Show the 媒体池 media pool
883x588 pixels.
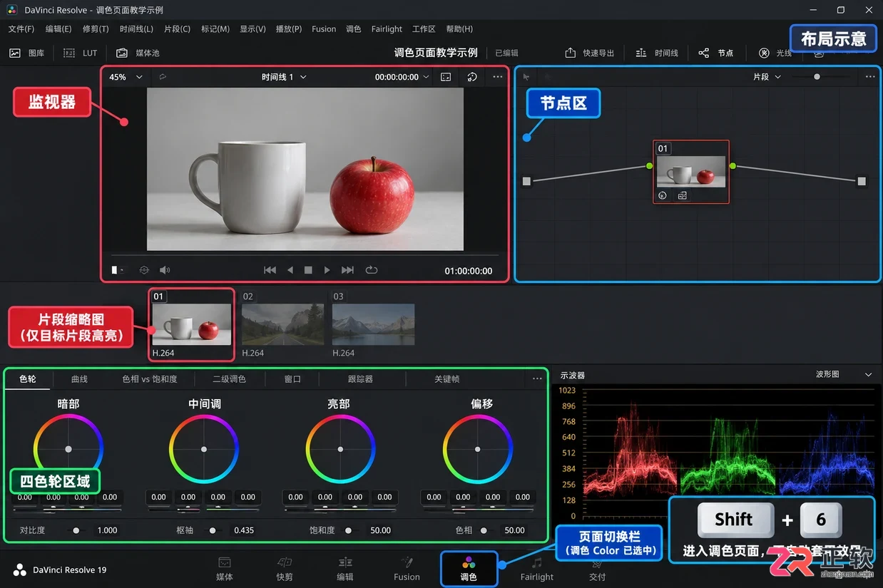(x=138, y=53)
